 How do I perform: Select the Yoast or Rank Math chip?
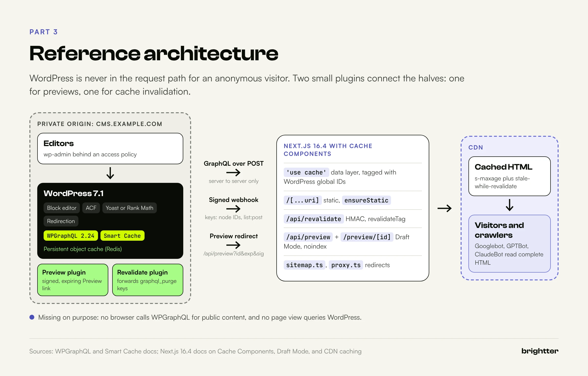pyautogui.click(x=129, y=208)
